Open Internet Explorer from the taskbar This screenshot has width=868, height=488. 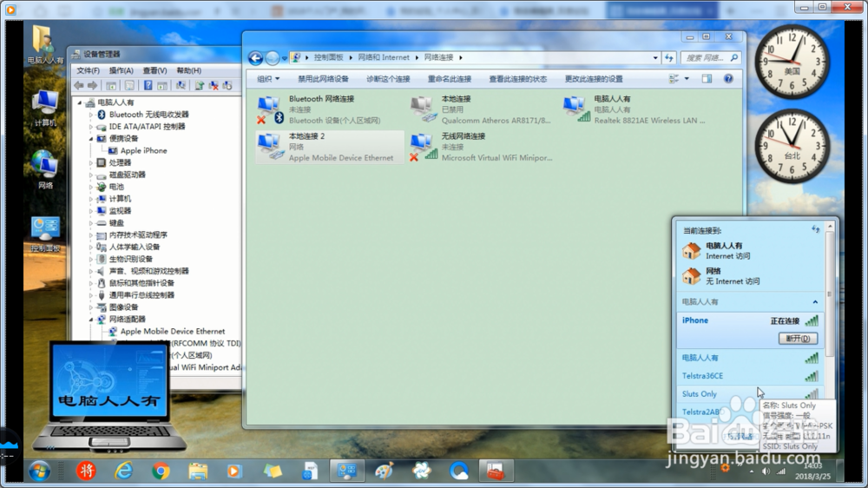[x=123, y=471]
